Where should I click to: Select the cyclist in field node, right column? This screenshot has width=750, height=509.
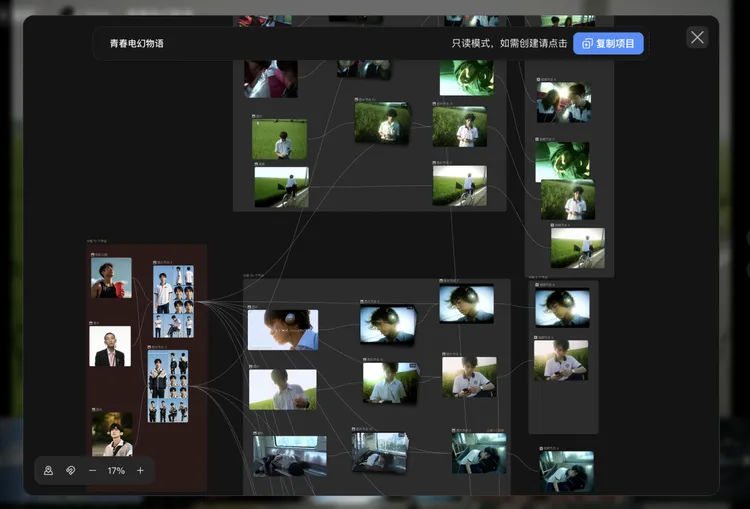(x=577, y=248)
